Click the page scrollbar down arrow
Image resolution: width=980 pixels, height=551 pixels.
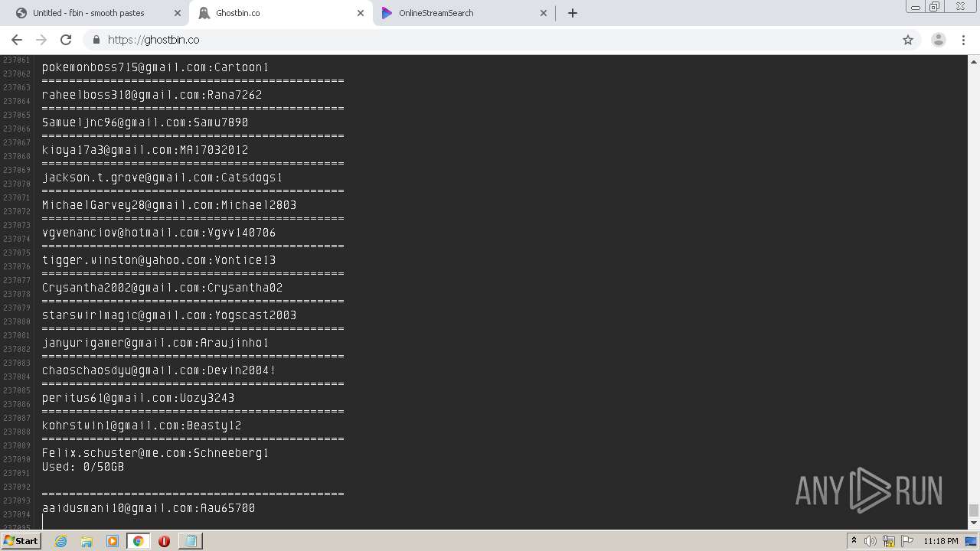click(974, 523)
